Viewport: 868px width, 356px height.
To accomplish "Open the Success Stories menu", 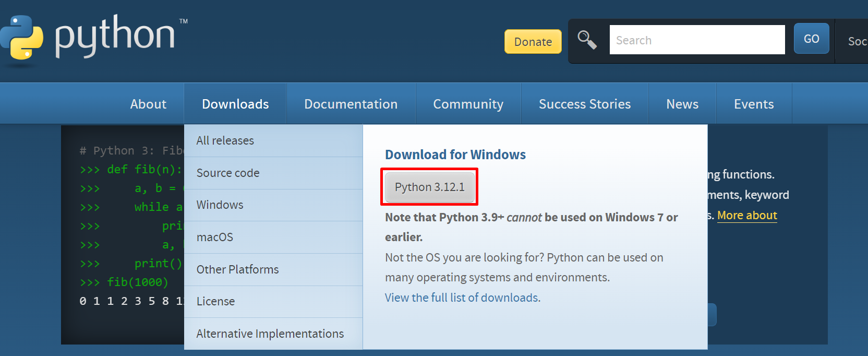I will pos(584,104).
